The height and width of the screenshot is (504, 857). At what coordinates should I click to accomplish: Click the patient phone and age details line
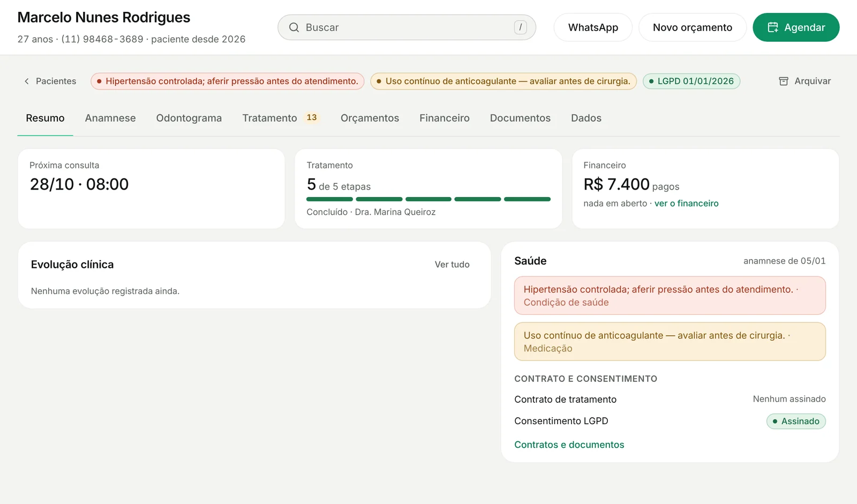131,39
